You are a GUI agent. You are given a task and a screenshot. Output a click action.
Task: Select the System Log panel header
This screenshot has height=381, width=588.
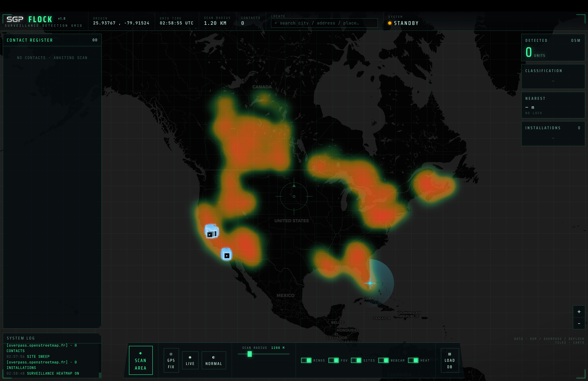pos(52,338)
